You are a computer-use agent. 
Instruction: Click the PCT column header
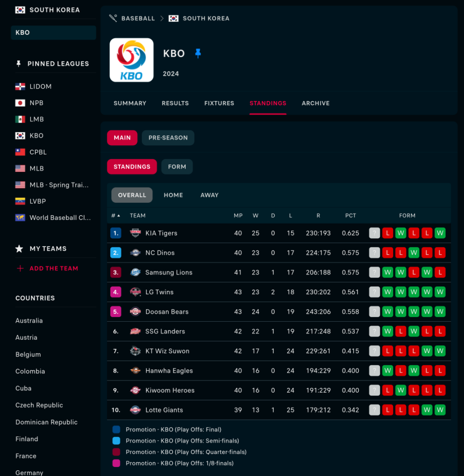[x=351, y=216]
